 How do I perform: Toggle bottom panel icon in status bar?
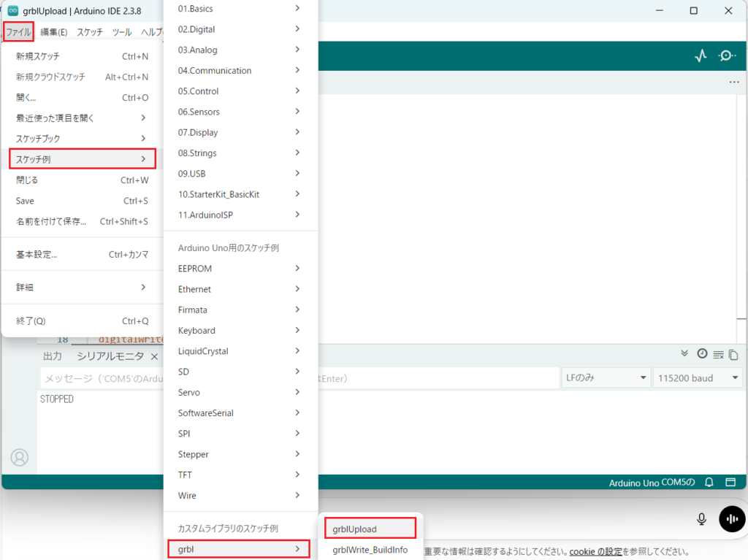point(730,483)
